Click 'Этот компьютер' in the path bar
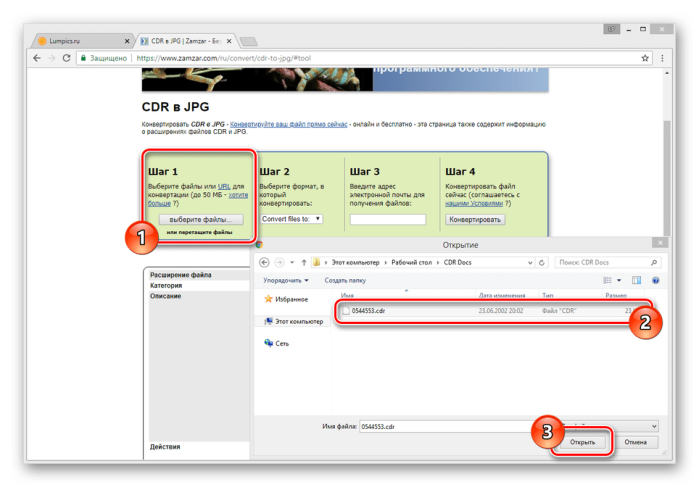This screenshot has height=487, width=699. coord(355,262)
